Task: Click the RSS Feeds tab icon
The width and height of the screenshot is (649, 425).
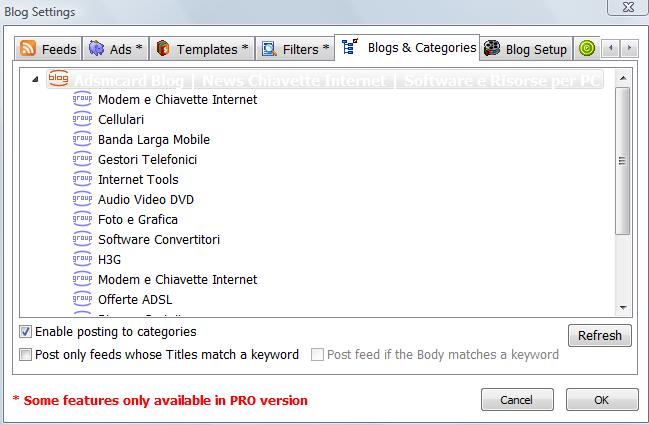Action: pos(28,48)
